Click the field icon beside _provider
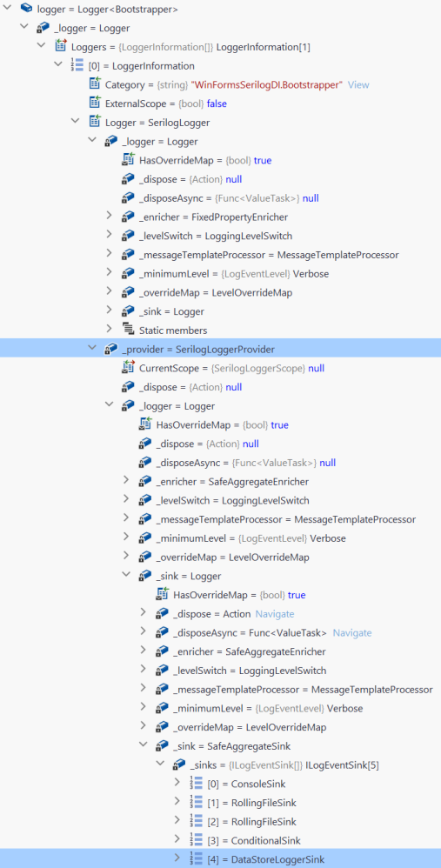Screen dimensions: 441x868 click(110, 350)
